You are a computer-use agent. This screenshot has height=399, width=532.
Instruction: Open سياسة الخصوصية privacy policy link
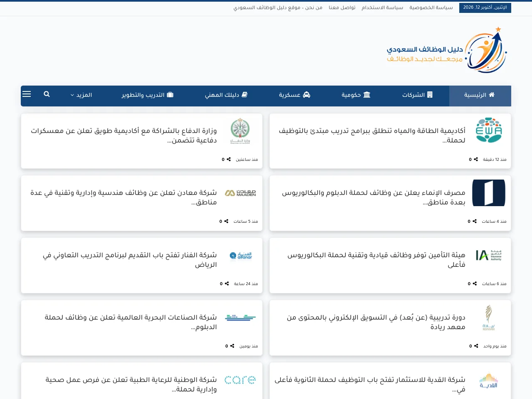pyautogui.click(x=431, y=7)
